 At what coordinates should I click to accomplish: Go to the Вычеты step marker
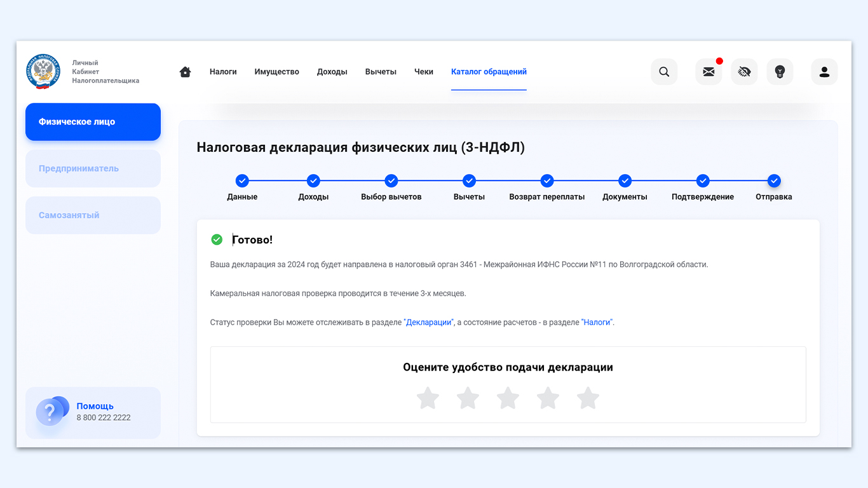(469, 180)
